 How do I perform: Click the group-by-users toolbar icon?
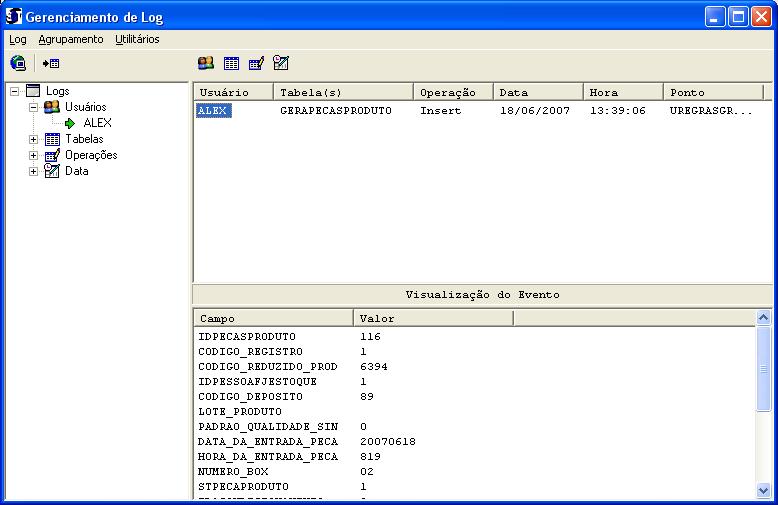tap(206, 63)
